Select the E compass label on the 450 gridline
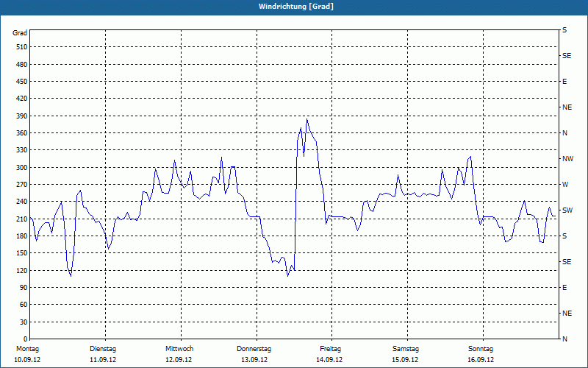588x368 pixels. point(564,82)
